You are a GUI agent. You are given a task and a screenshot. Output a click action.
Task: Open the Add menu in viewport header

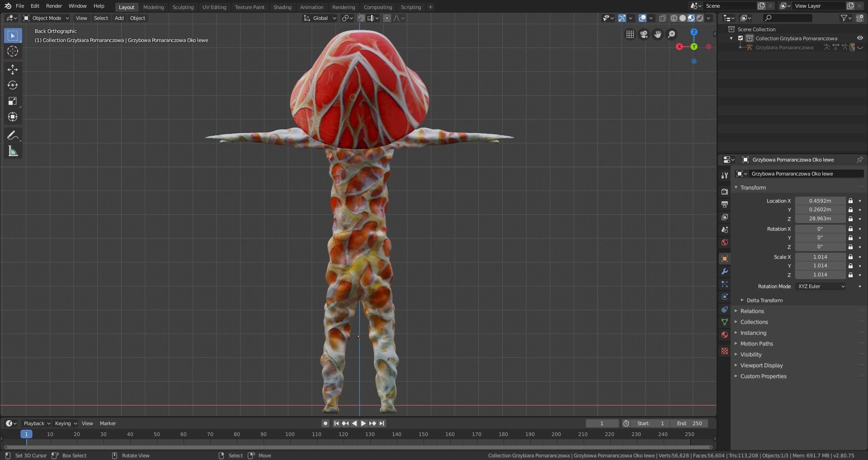point(119,18)
